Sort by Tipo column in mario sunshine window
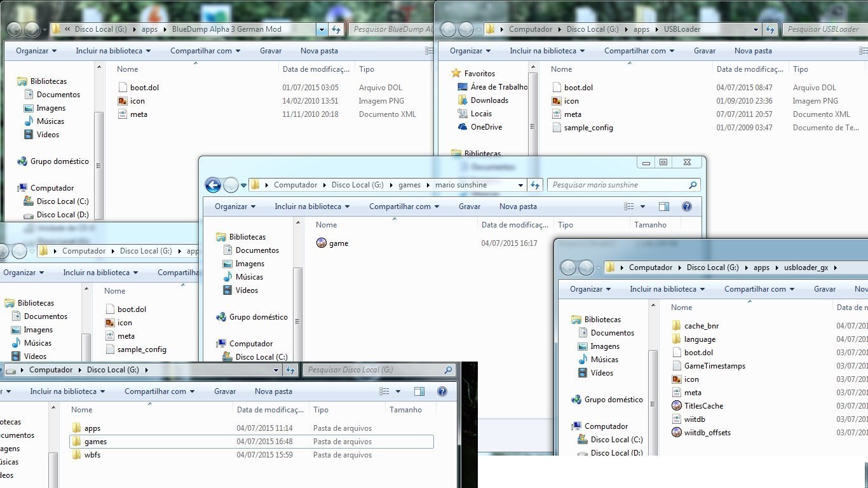 pyautogui.click(x=566, y=225)
